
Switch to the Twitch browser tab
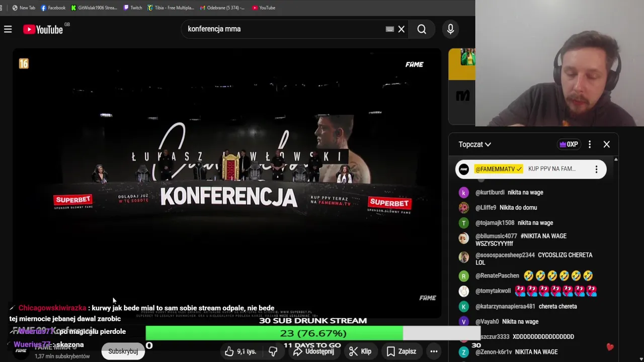click(x=133, y=8)
